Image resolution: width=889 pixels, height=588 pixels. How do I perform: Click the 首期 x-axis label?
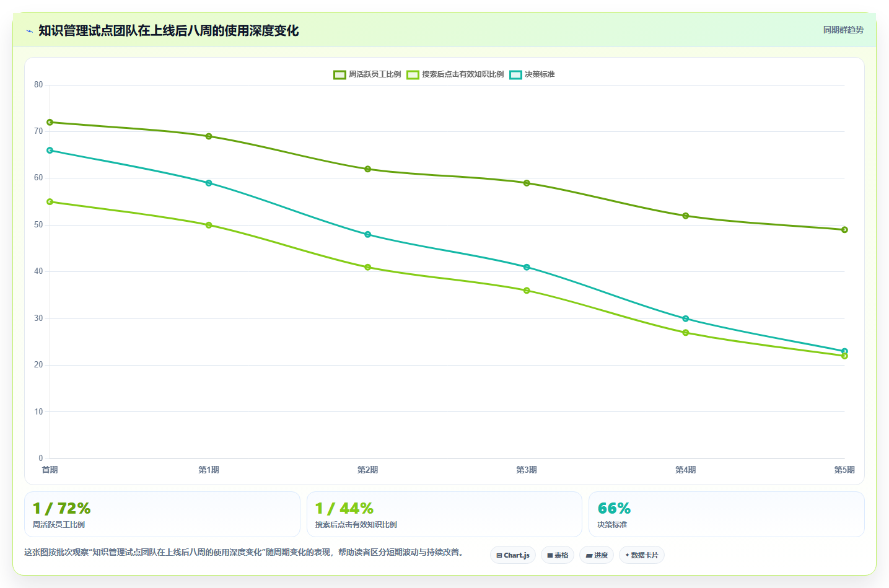pyautogui.click(x=50, y=470)
